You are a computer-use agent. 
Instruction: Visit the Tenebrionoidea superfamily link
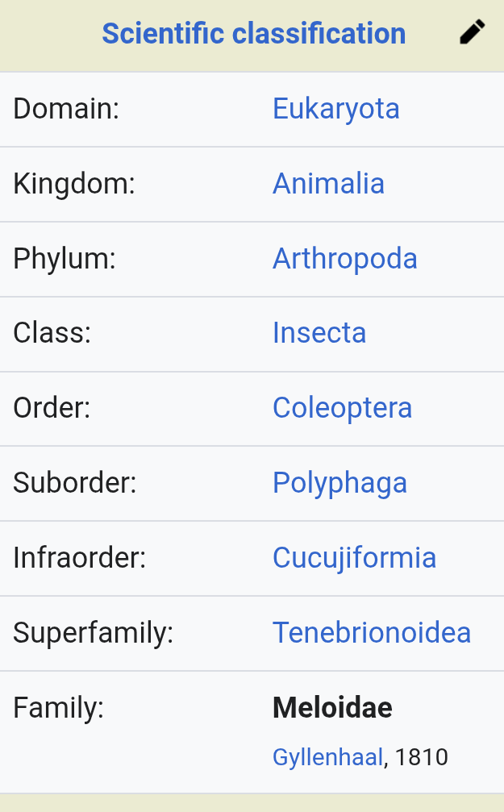(x=372, y=633)
